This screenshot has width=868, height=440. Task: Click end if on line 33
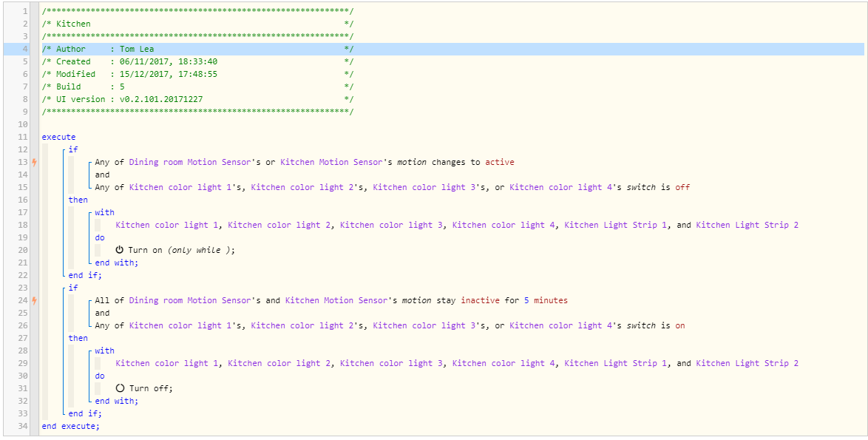tap(85, 413)
